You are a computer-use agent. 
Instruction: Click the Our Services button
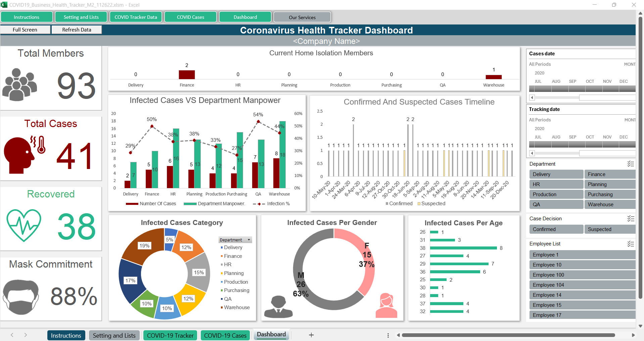tap(302, 17)
